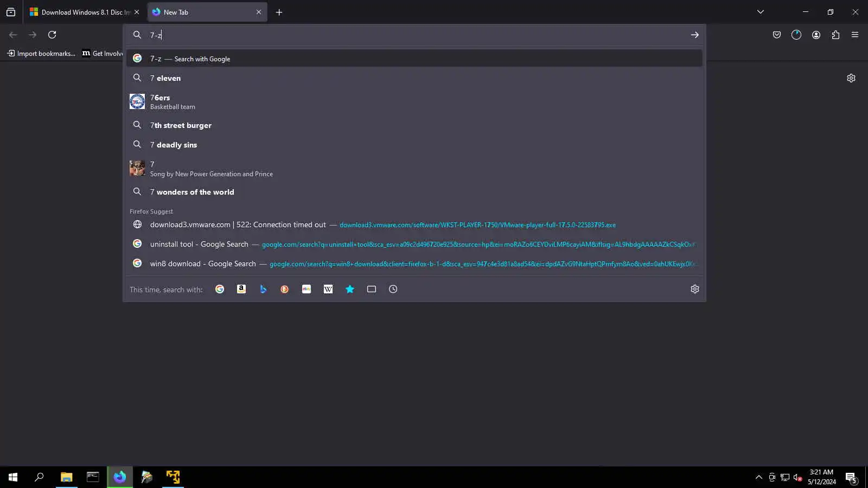The width and height of the screenshot is (868, 488).
Task: Open the command prompt taskbar icon
Action: [93, 477]
